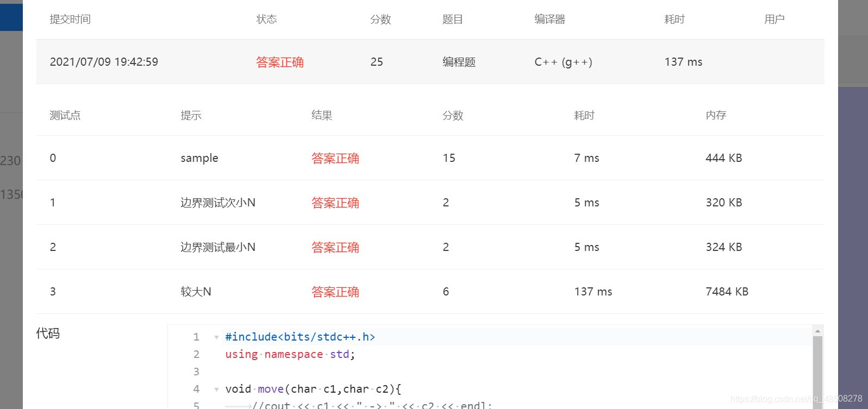Click the code editor vertical scrollbar thumb

(x=817, y=373)
